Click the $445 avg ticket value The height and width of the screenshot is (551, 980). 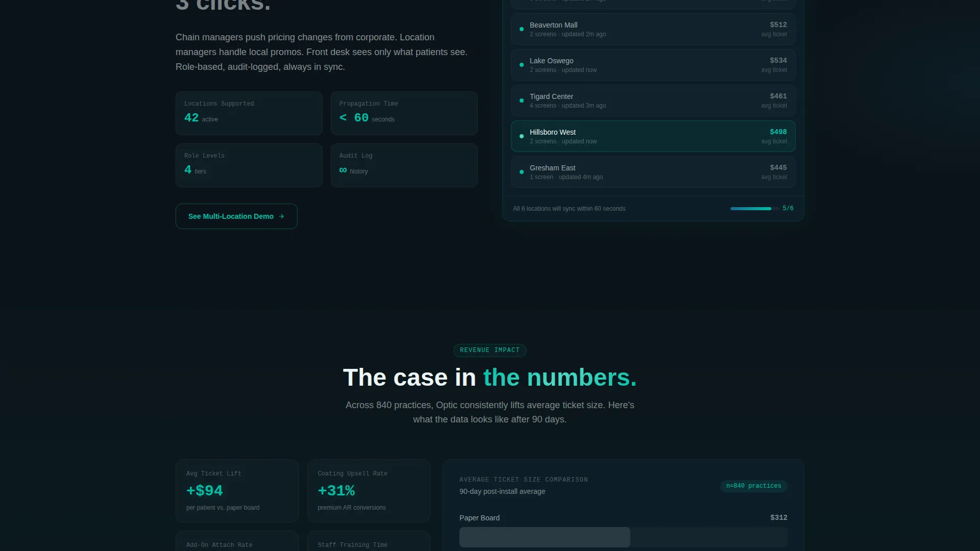click(778, 167)
